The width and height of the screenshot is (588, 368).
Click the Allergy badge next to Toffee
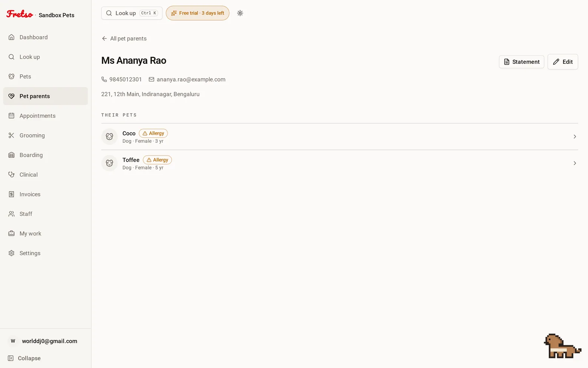pyautogui.click(x=157, y=160)
